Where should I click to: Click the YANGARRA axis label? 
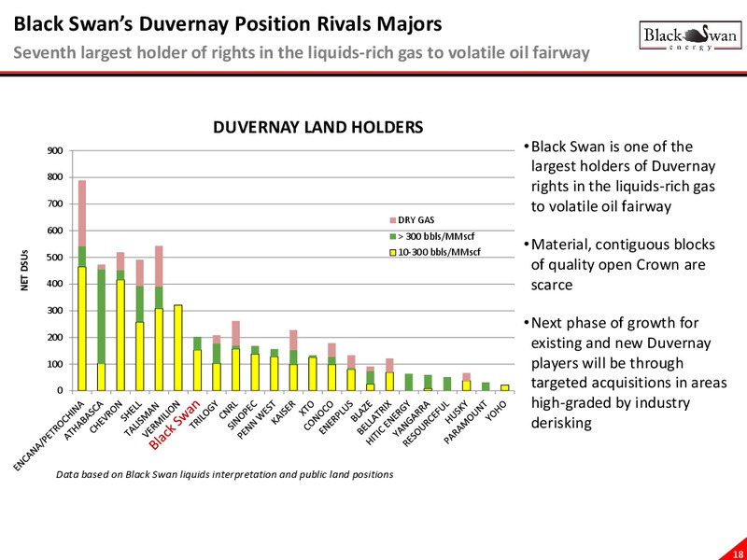point(412,418)
